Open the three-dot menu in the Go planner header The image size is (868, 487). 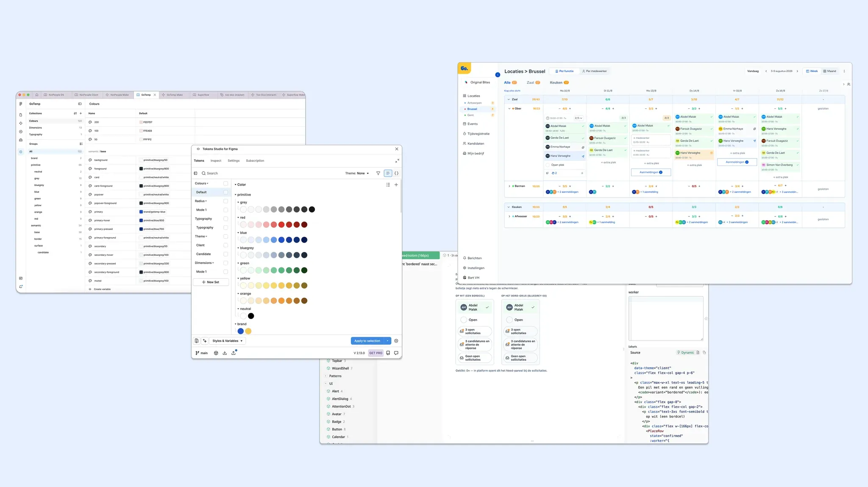pos(844,71)
